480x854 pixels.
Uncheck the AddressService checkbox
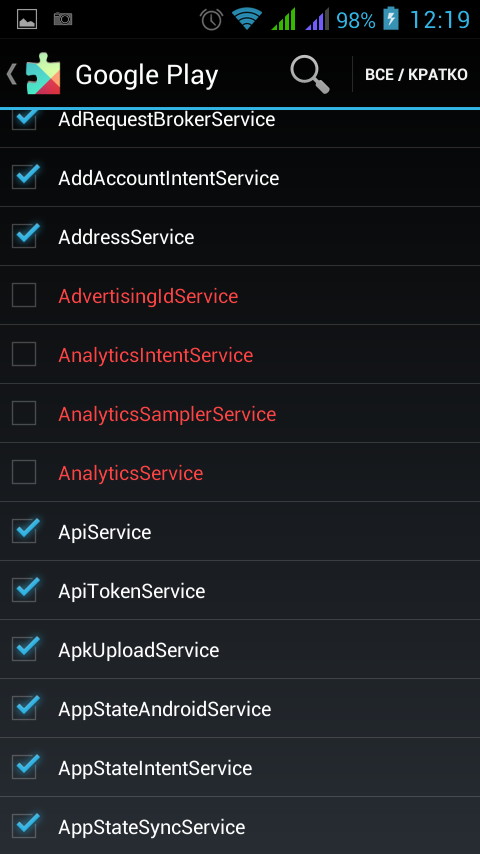pyautogui.click(x=25, y=235)
